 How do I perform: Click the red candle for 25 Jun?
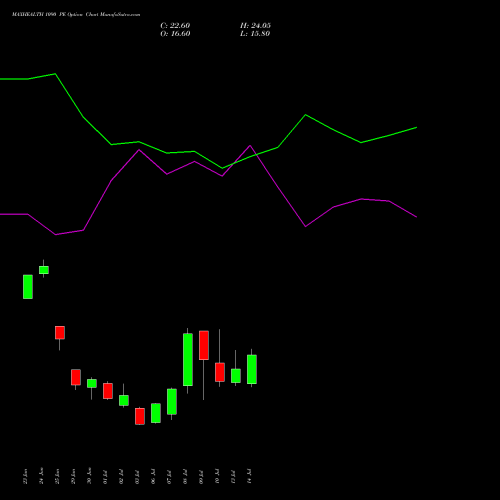point(60,333)
